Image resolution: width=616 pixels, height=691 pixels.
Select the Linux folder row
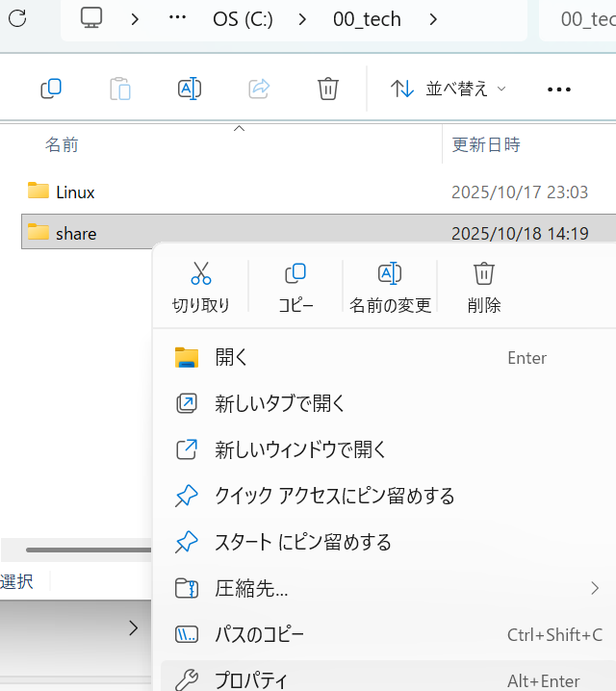319,192
